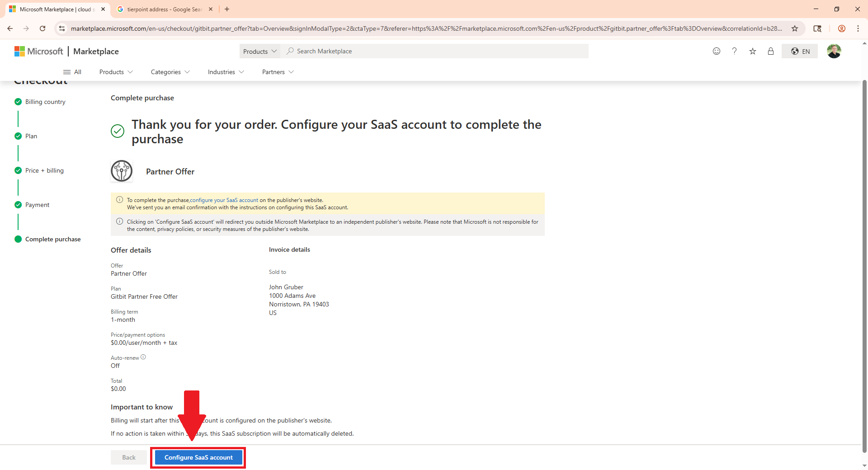Click the Microsoft logo
Image resolution: width=868 pixels, height=470 pixels.
(39, 52)
